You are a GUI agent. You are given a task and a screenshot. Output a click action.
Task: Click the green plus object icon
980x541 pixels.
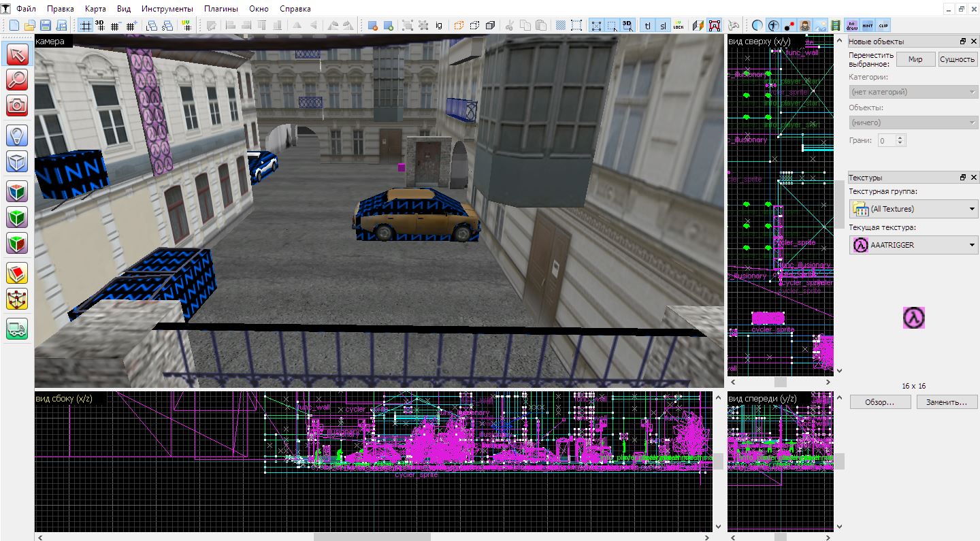click(388, 25)
